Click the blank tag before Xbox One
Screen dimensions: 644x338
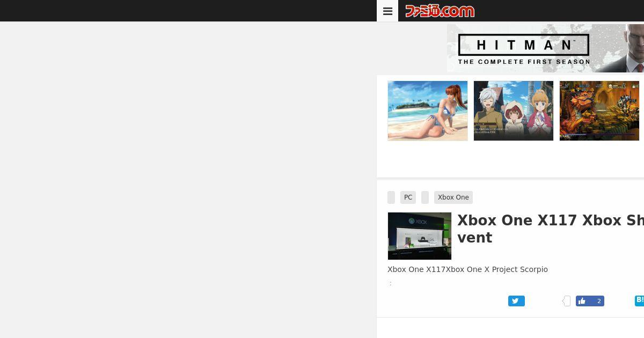point(425,197)
